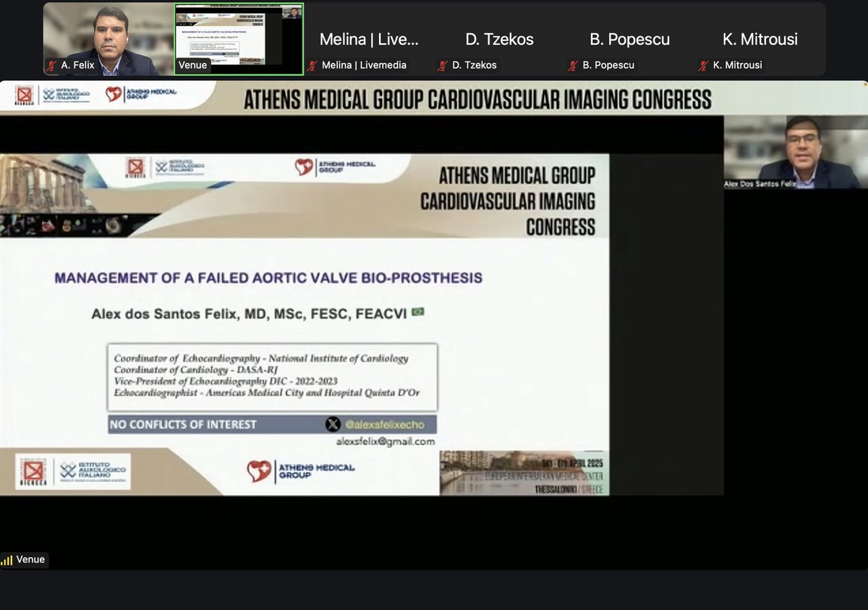Click the congress title in the top banner
This screenshot has height=610, width=868.
point(477,99)
